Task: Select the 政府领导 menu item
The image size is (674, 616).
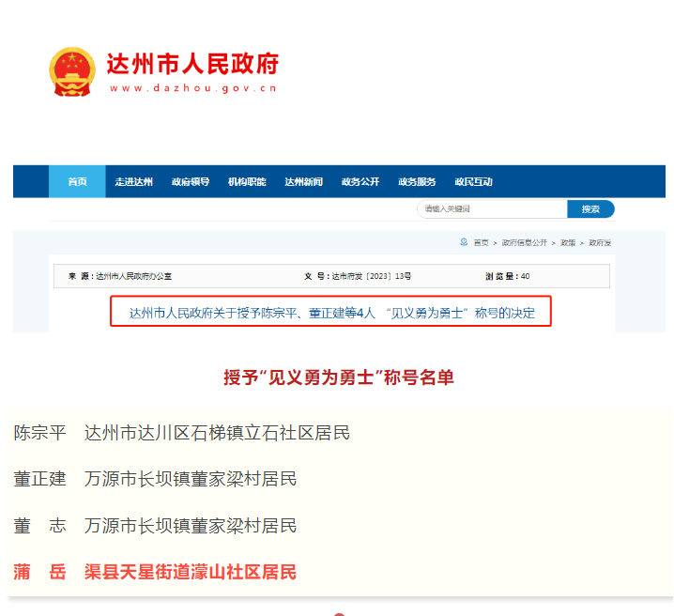Action: click(x=191, y=182)
